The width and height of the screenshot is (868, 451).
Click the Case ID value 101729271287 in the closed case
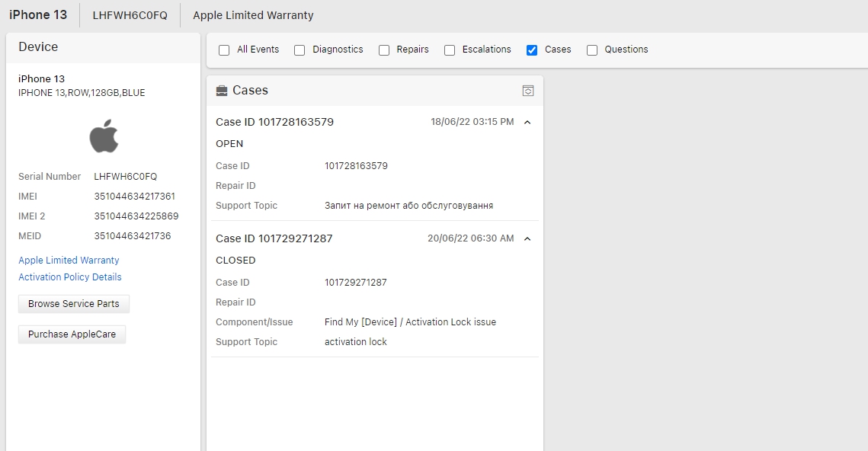[x=355, y=283]
